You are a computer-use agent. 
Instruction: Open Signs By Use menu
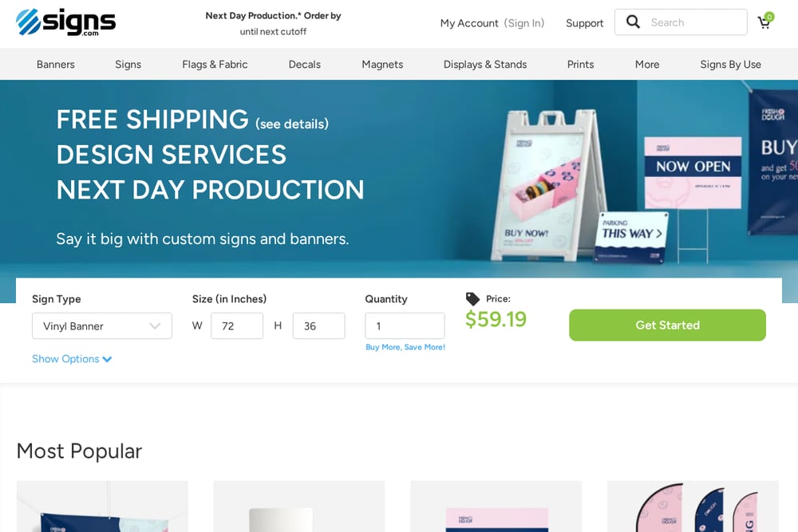730,65
